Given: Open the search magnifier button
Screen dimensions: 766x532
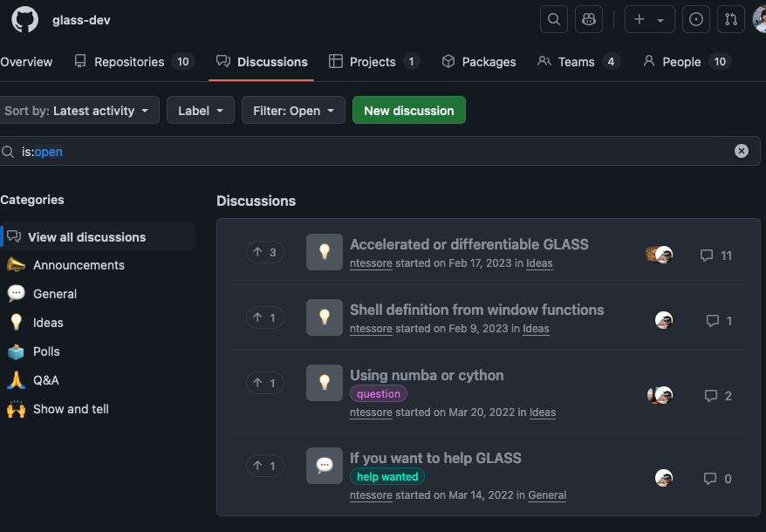Looking at the screenshot, I should point(554,19).
